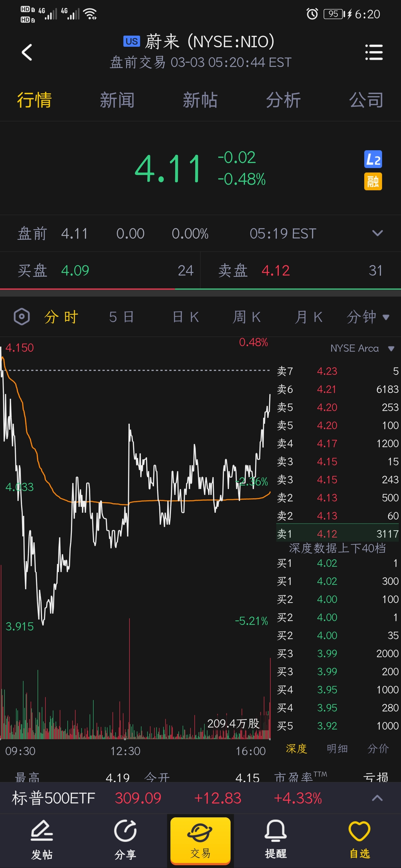Tap the yellow 交易 trade button
The width and height of the screenshot is (401, 868).
click(x=200, y=840)
